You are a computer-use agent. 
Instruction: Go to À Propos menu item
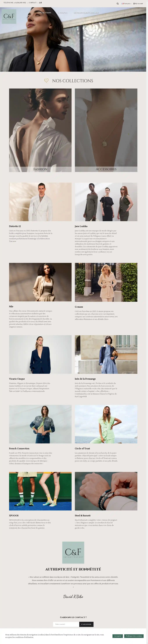pos(62,13)
